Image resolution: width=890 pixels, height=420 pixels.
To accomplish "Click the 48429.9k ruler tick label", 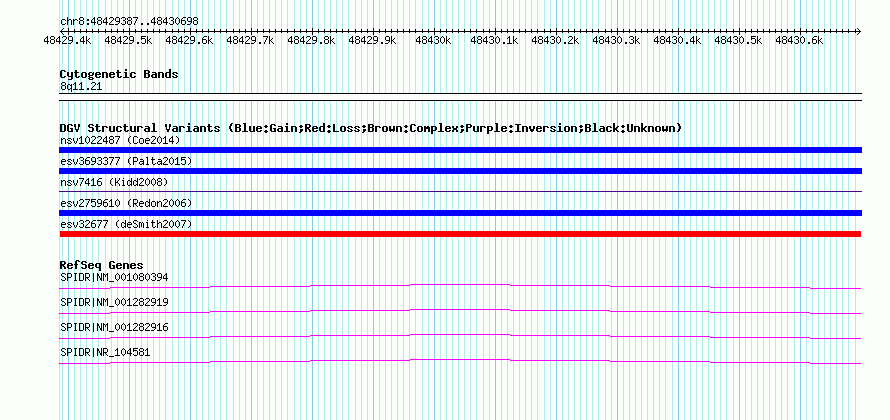I will pyautogui.click(x=372, y=40).
